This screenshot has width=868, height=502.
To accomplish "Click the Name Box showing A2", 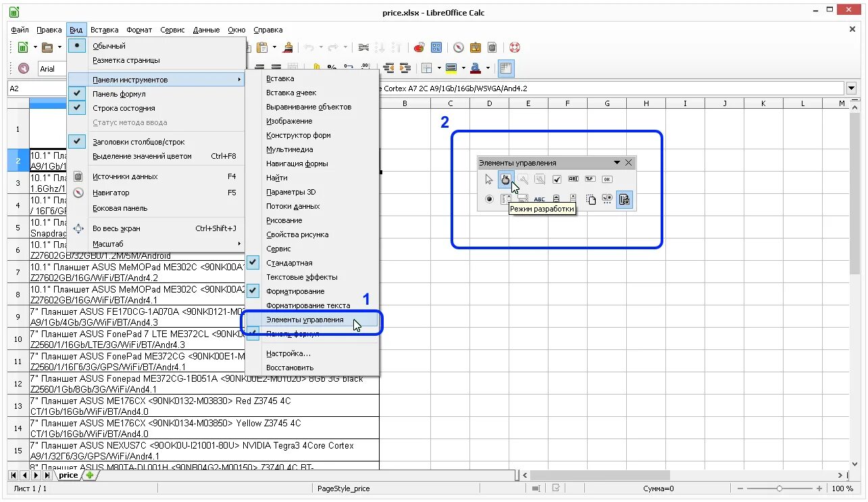I will (37, 89).
